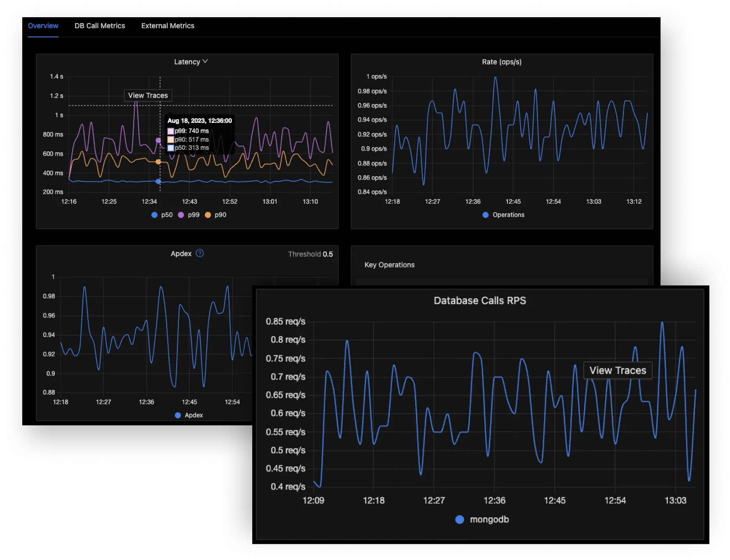
Task: Click View Traces on the Latency chart
Action: point(148,95)
